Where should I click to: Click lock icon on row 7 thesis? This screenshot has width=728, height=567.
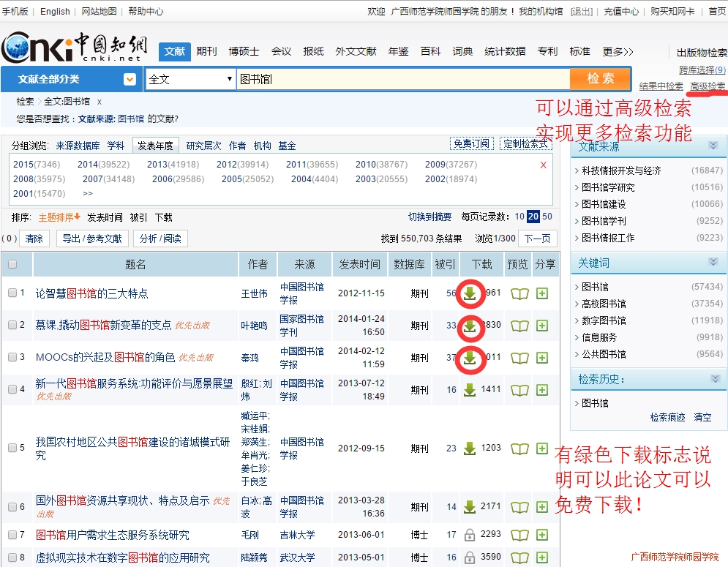[x=470, y=536]
